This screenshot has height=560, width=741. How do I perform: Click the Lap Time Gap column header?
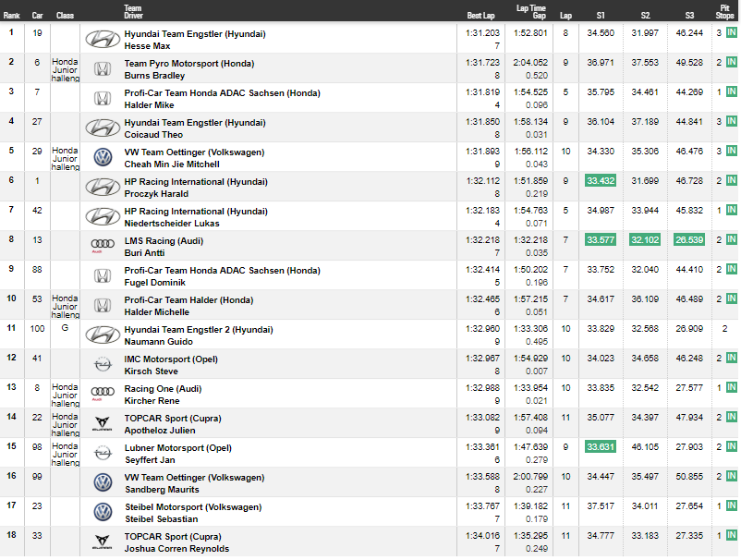[x=531, y=12]
